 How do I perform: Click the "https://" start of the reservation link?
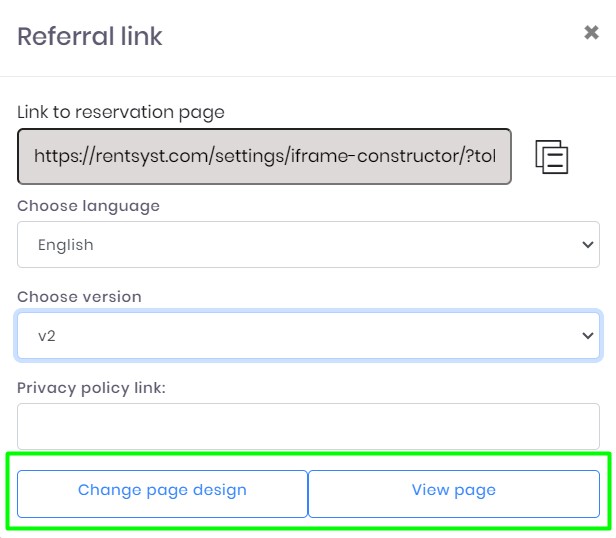[x=55, y=156]
